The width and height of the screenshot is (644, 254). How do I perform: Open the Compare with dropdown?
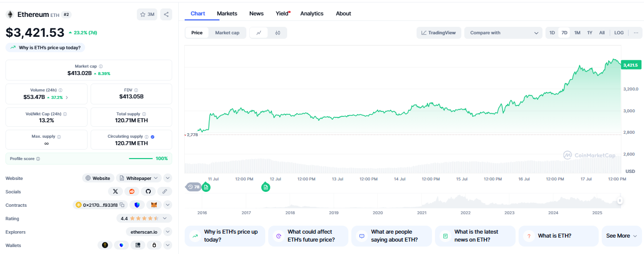pos(503,33)
